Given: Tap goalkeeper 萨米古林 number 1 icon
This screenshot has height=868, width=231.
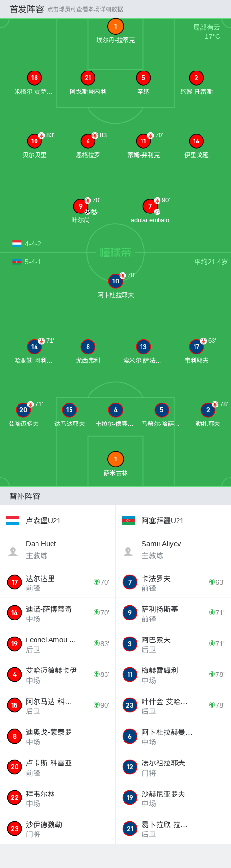Looking at the screenshot, I should click(x=115, y=459).
